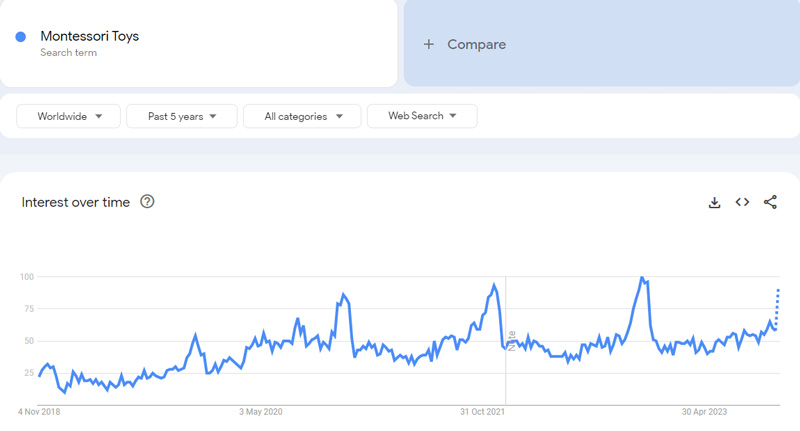This screenshot has height=431, width=800.
Task: Click the 3 May 2020 axis label
Action: click(x=262, y=411)
